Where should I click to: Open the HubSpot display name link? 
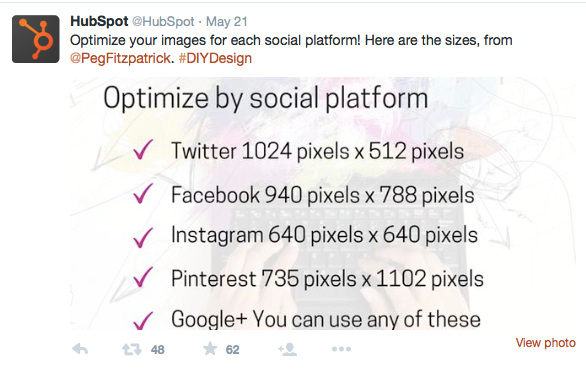point(99,21)
